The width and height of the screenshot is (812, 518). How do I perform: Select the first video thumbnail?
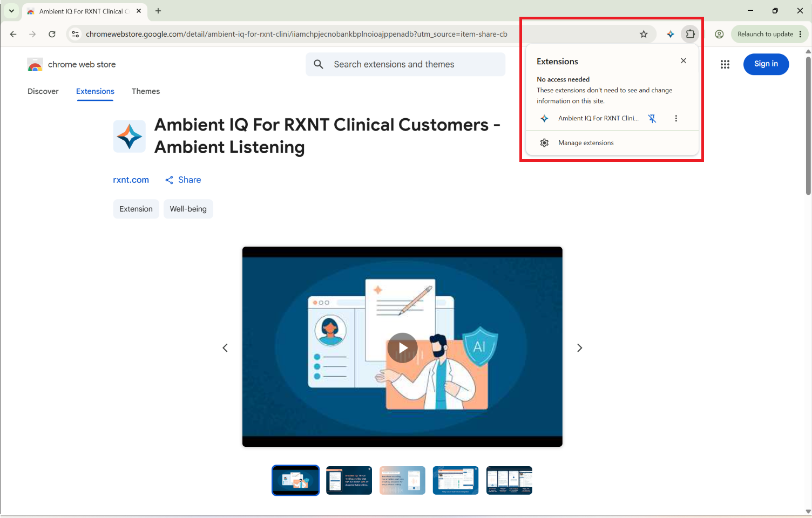[295, 480]
